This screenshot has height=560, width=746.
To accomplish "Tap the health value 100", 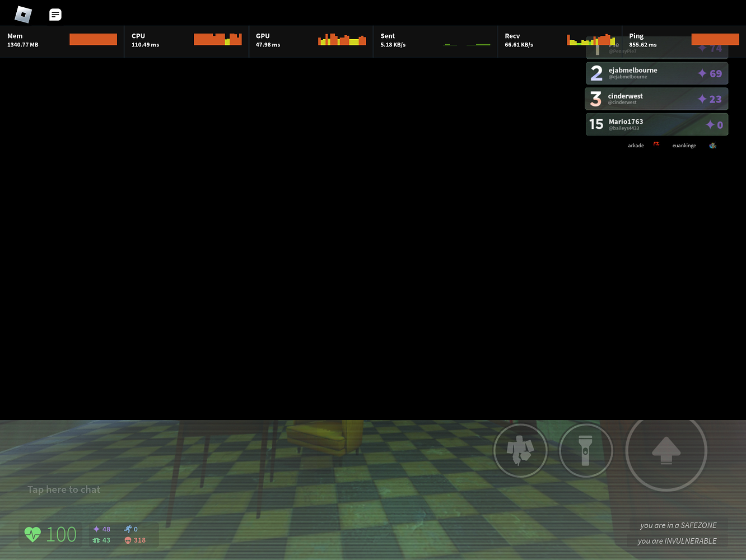I will point(61,535).
